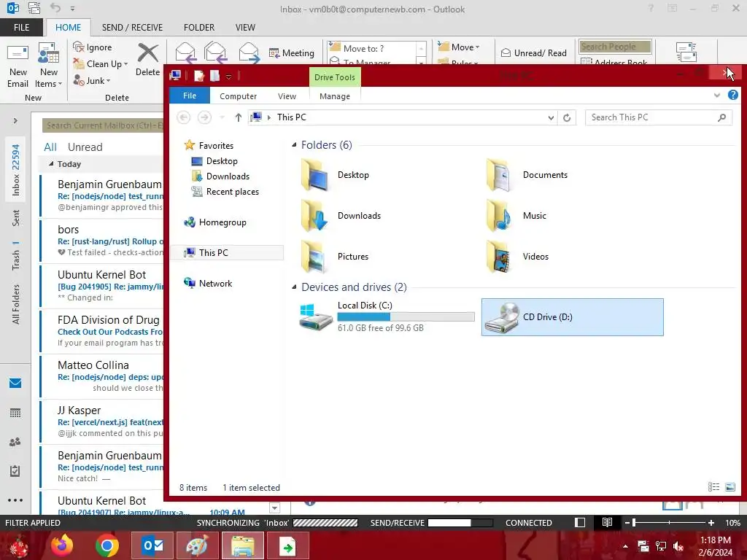The height and width of the screenshot is (560, 747).
Task: Select Local Disk (C:) drive
Action: click(x=387, y=316)
